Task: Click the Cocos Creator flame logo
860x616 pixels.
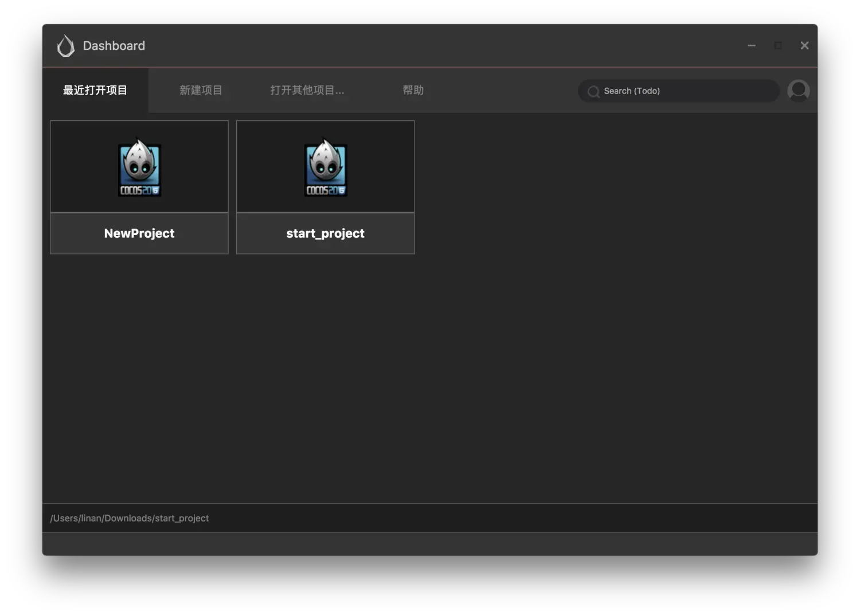Action: (x=66, y=46)
